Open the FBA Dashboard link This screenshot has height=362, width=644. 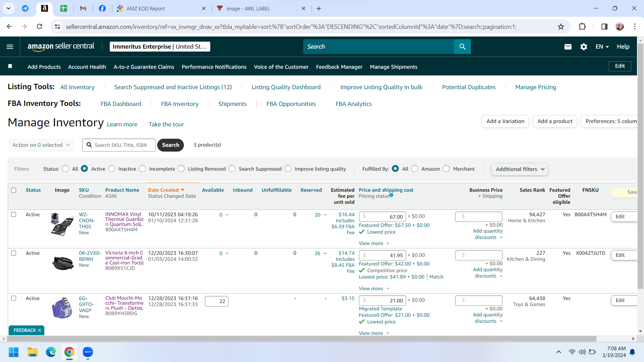click(x=121, y=104)
